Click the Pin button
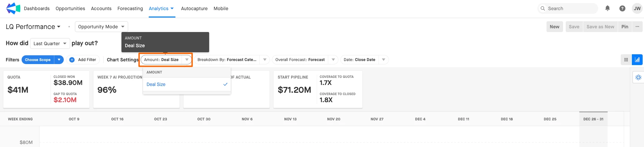Screen dimensions: 644x147 click(x=625, y=27)
